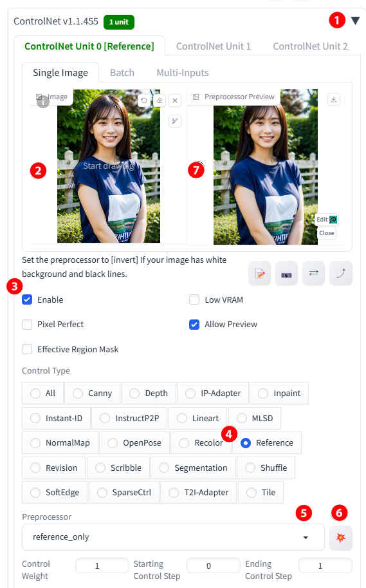Screen dimensions: 366x588
Task: Download the preprocessor preview image
Action: 334,99
